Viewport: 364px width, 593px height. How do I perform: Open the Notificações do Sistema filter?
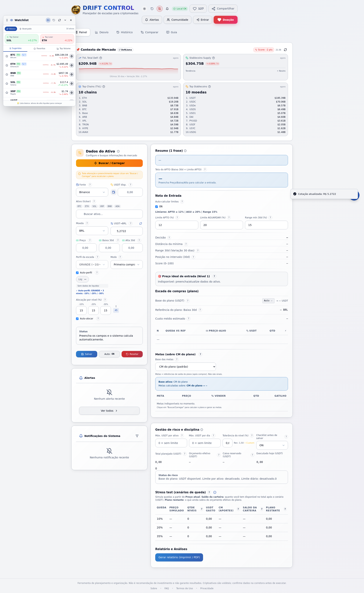(137, 436)
